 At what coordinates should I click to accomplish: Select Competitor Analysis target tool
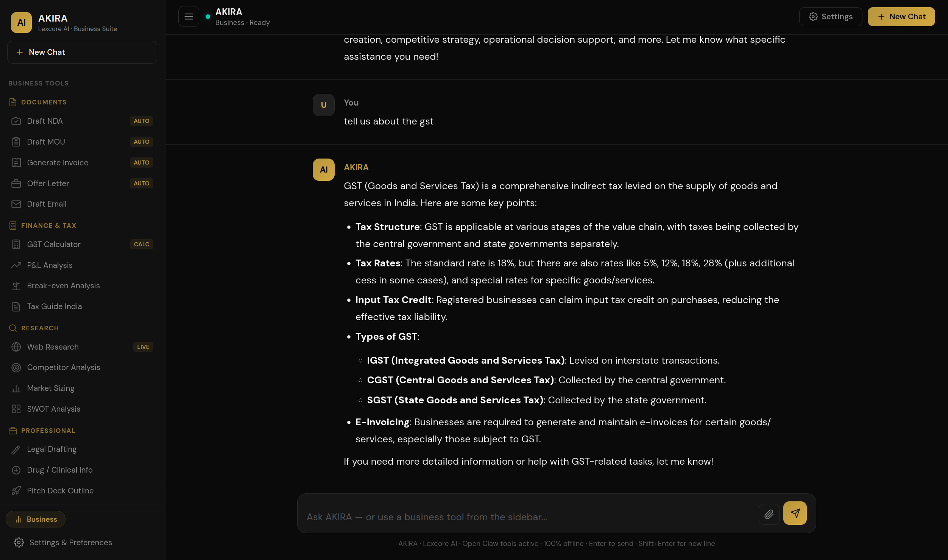[x=82, y=367]
